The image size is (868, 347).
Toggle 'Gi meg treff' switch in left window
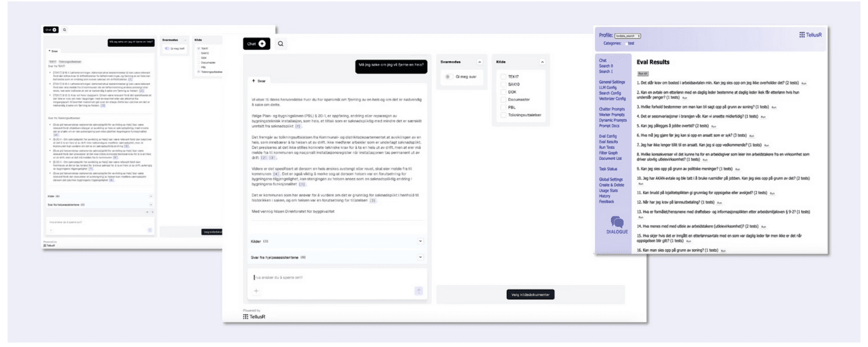(x=167, y=49)
